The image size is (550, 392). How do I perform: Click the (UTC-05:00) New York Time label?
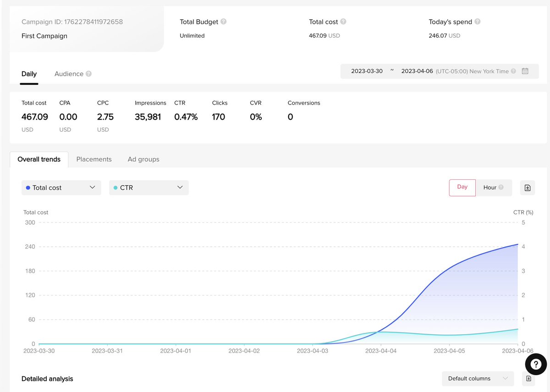(x=472, y=71)
